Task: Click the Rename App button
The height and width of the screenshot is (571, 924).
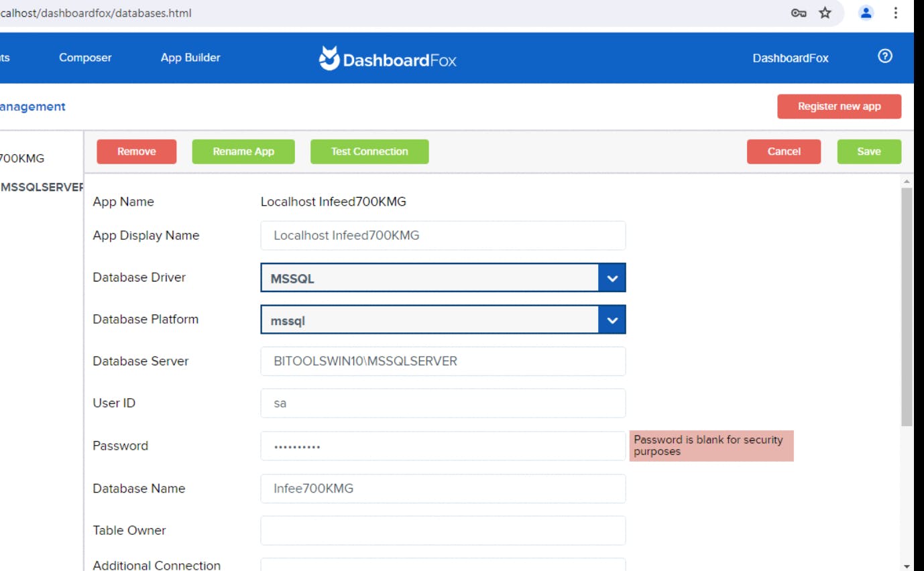Action: [x=243, y=151]
